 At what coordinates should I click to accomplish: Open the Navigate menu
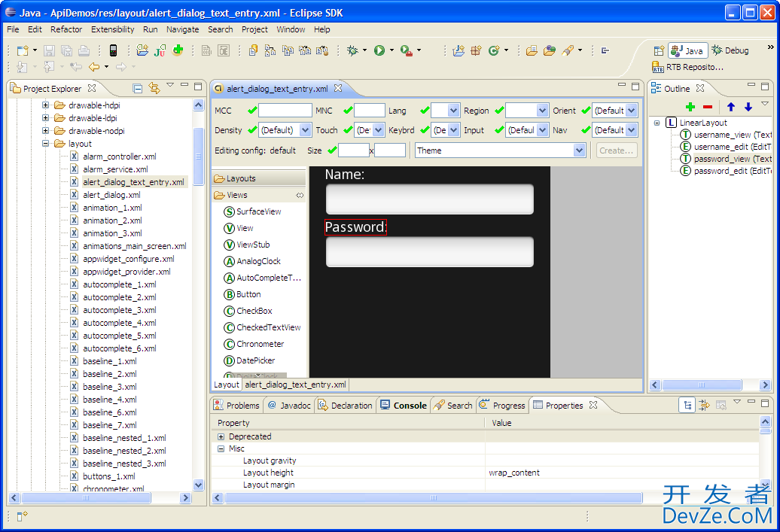pos(182,29)
